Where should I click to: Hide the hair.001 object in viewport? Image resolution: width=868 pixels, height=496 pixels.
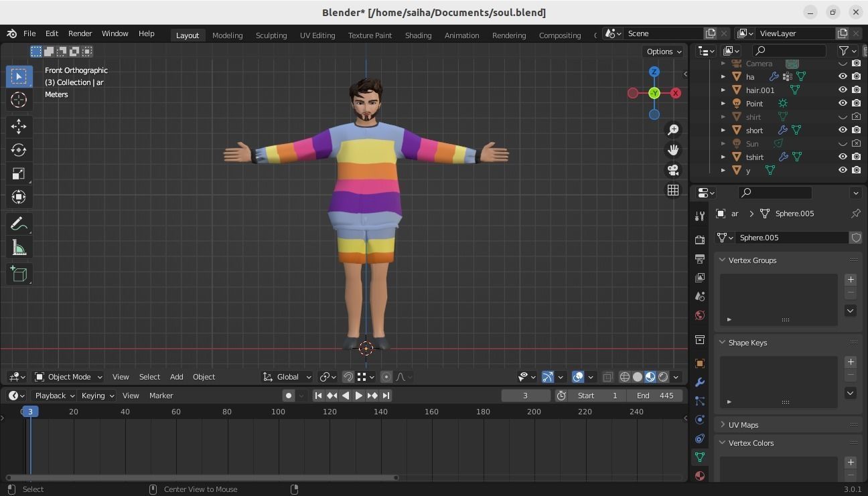click(x=843, y=90)
